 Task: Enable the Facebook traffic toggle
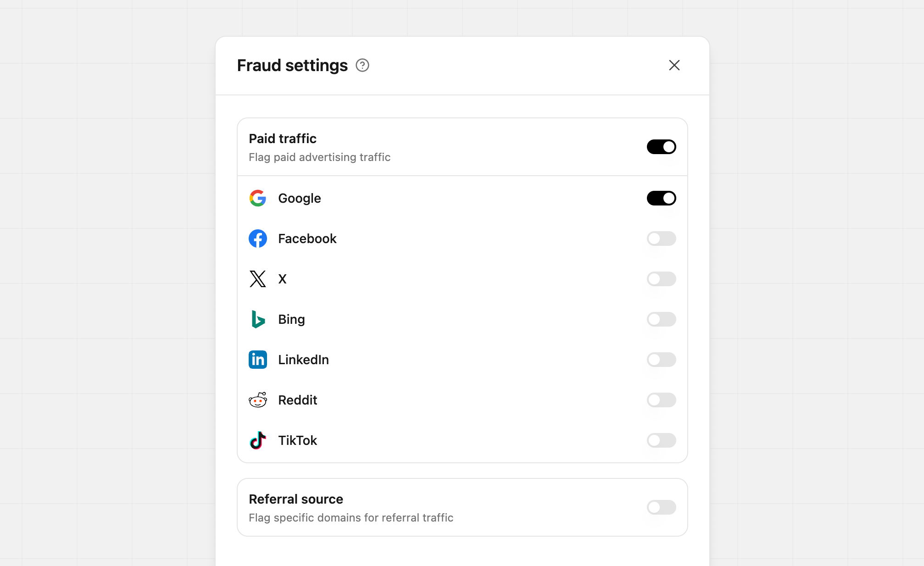pyautogui.click(x=661, y=239)
